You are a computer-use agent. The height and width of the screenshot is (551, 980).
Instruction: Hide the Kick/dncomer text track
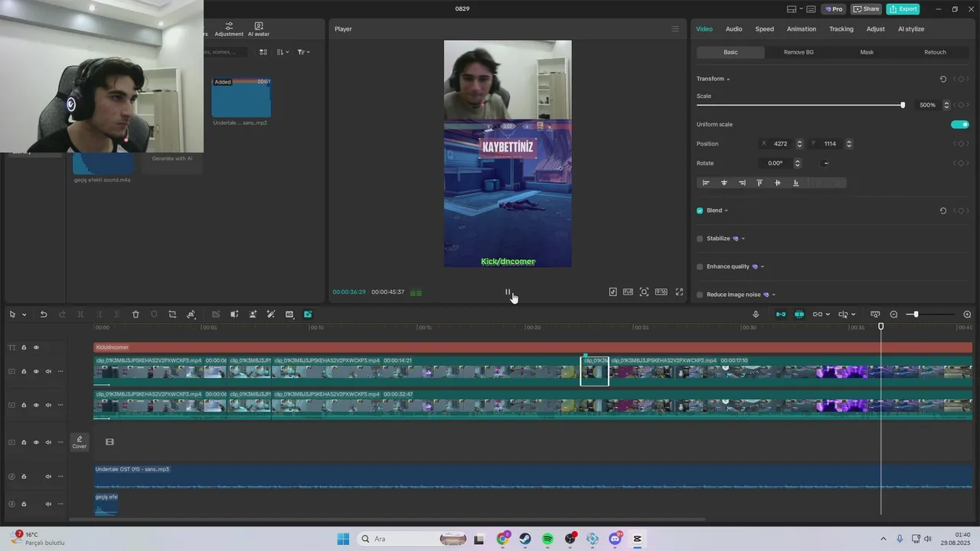[36, 347]
